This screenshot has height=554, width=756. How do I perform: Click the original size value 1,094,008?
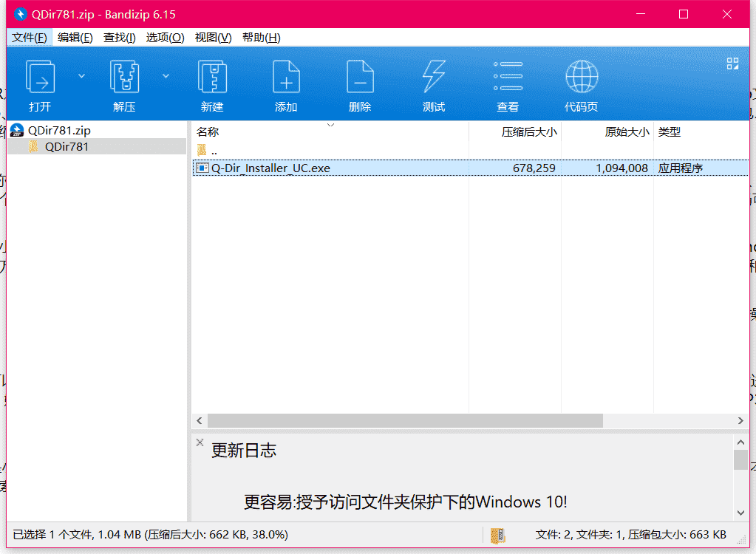(x=622, y=168)
